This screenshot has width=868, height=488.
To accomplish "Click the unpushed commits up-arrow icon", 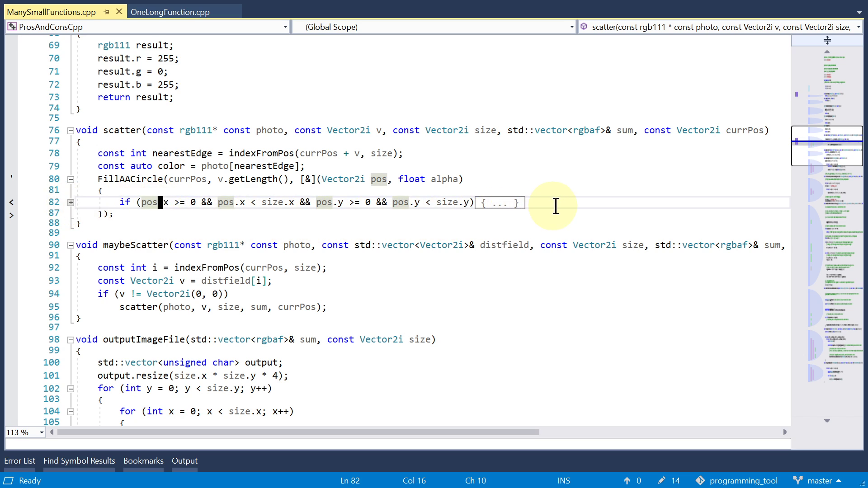I will 627,481.
